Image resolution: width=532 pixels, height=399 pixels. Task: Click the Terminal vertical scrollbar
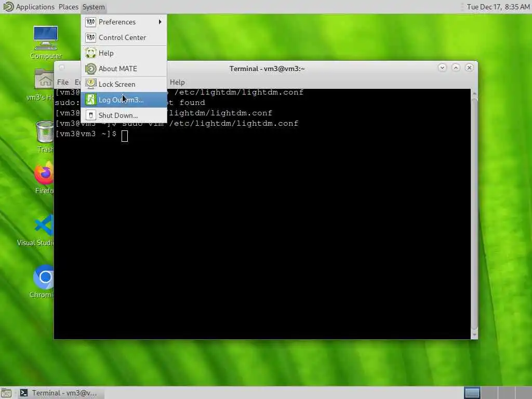[474, 214]
